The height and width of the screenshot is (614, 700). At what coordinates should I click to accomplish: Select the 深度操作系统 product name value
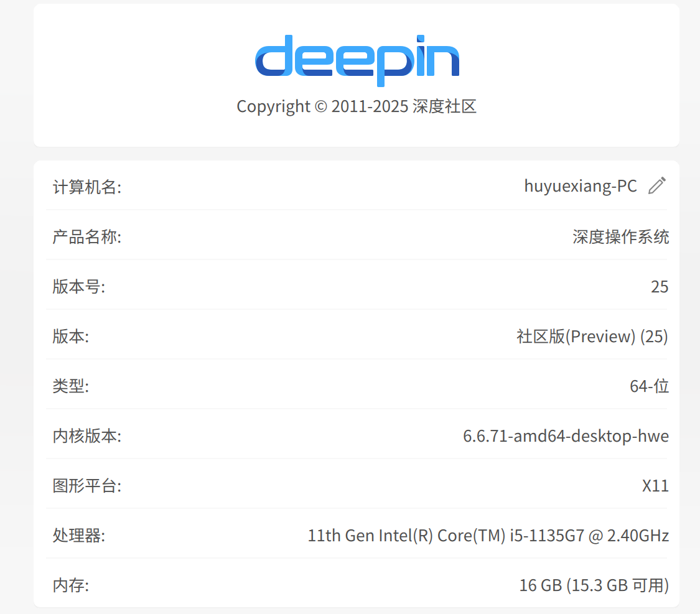tap(620, 237)
